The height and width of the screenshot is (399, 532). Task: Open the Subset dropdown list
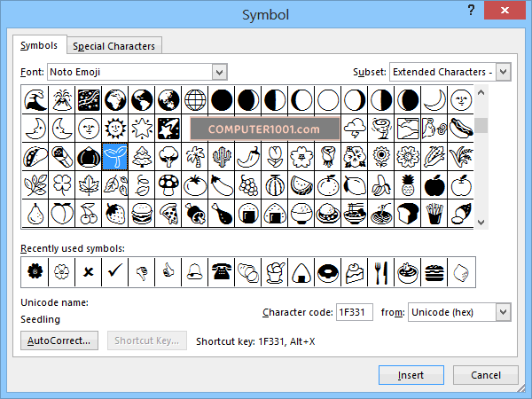(x=503, y=72)
